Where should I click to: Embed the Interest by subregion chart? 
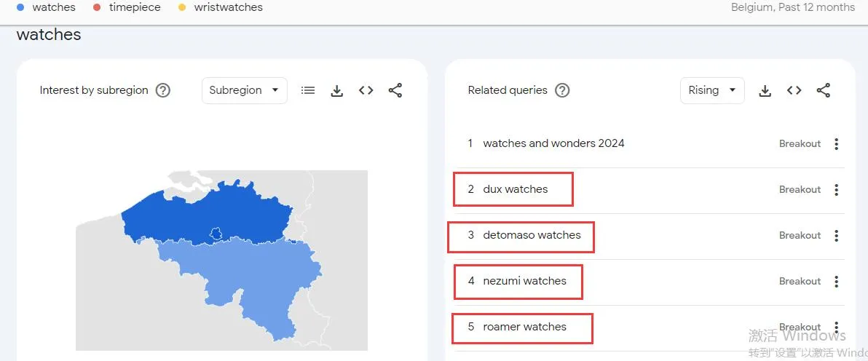[x=366, y=90]
